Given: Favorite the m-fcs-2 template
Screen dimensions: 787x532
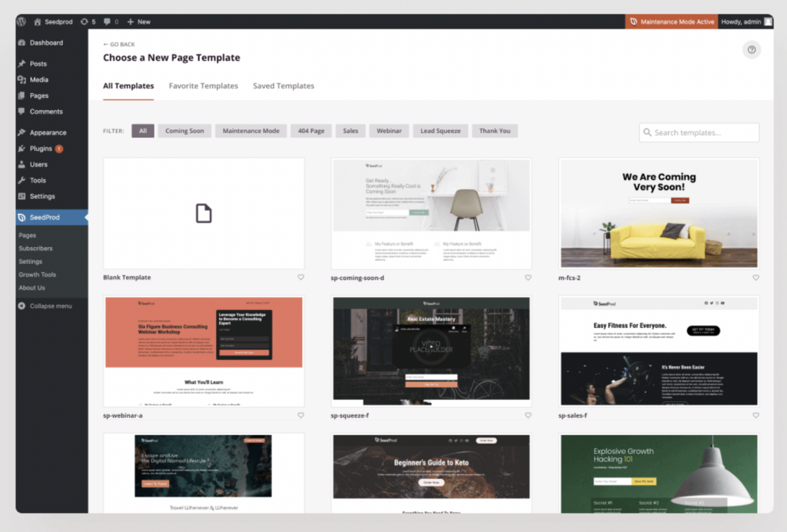Looking at the screenshot, I should (756, 278).
